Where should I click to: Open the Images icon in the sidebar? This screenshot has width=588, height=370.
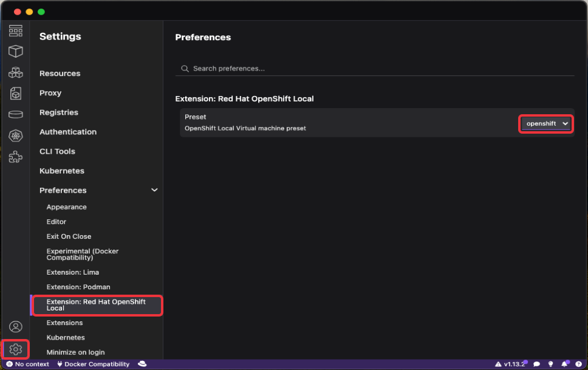(x=15, y=94)
